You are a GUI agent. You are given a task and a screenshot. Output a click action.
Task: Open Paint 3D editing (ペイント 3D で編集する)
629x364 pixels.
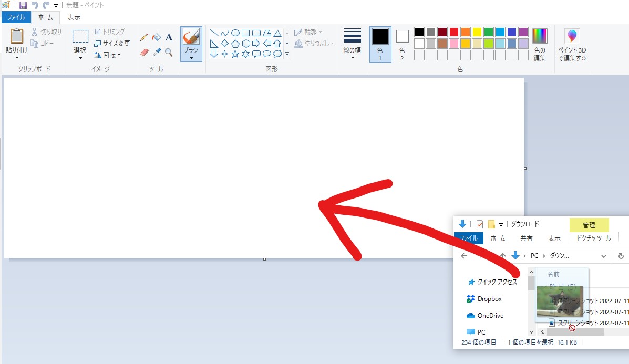click(572, 45)
